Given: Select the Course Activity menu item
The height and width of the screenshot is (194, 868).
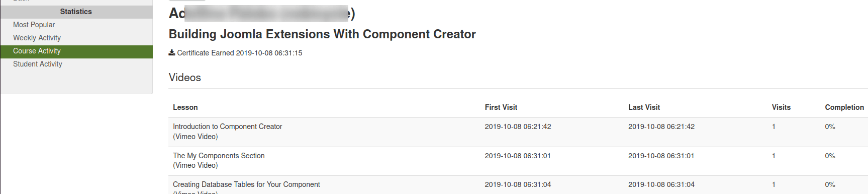Looking at the screenshot, I should 76,51.
